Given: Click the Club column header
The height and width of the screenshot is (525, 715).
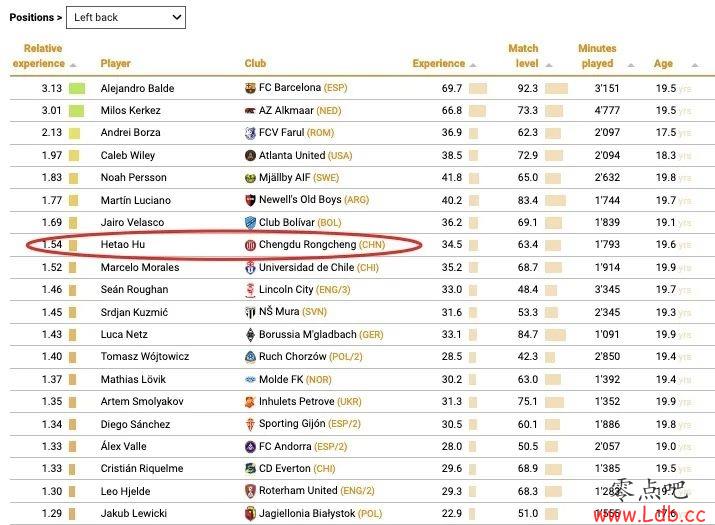Looking at the screenshot, I should pyautogui.click(x=255, y=63).
